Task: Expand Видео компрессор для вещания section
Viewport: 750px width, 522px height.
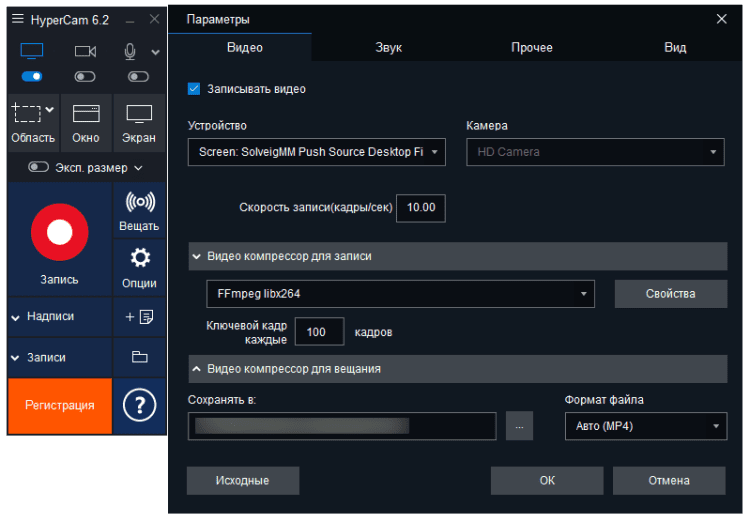Action: coord(458,369)
